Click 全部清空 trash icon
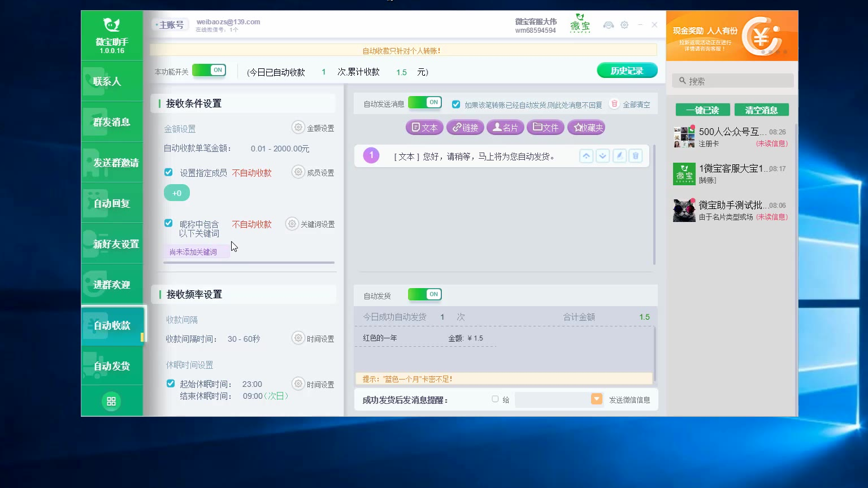Viewport: 868px width, 488px height. point(614,104)
